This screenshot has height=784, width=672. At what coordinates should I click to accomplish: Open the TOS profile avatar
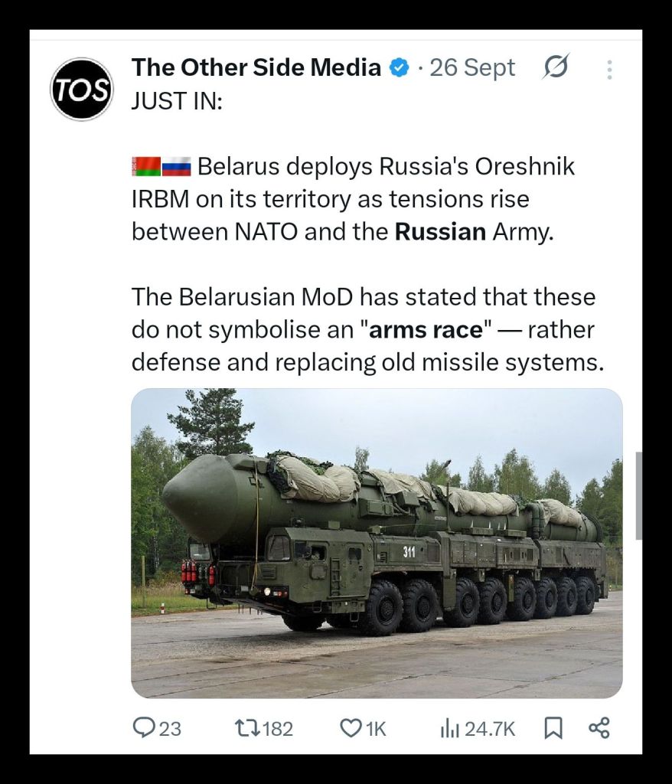click(x=82, y=89)
